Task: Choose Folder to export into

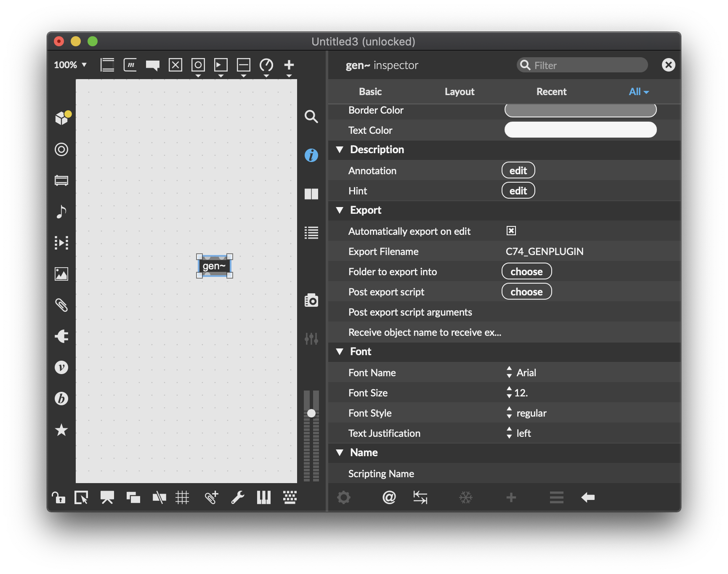Action: [527, 271]
